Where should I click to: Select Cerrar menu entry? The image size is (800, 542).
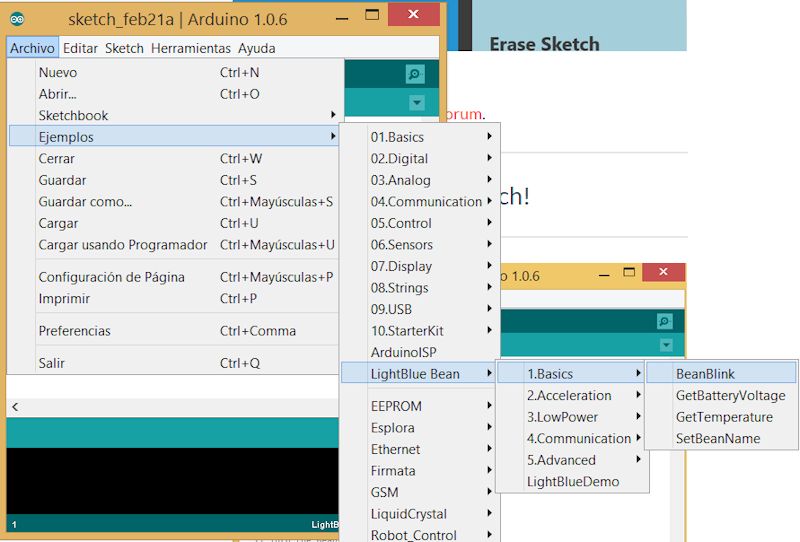coord(173,159)
